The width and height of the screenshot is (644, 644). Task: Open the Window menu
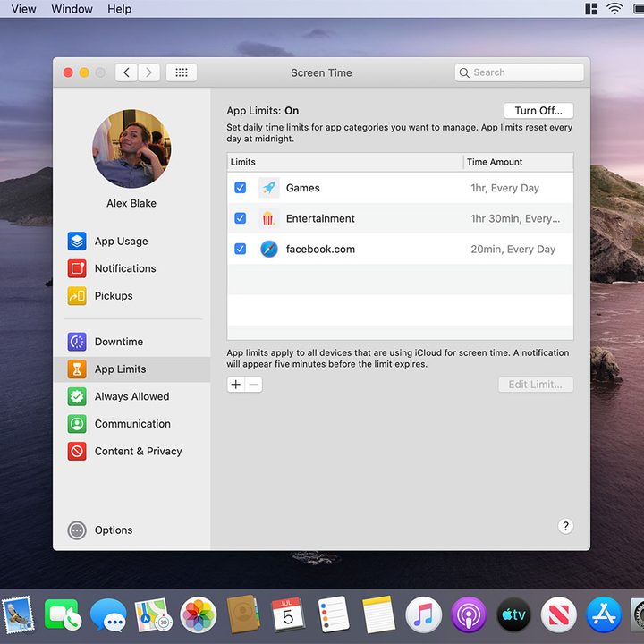[x=72, y=9]
